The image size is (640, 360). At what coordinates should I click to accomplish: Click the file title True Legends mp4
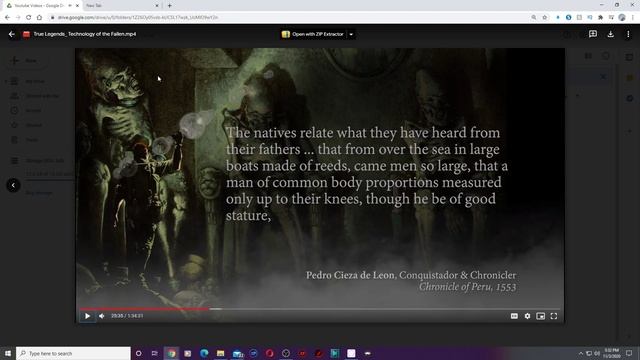85,34
